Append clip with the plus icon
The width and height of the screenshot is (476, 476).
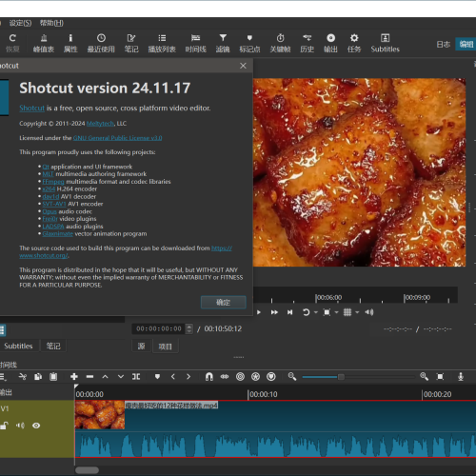click(x=74, y=377)
